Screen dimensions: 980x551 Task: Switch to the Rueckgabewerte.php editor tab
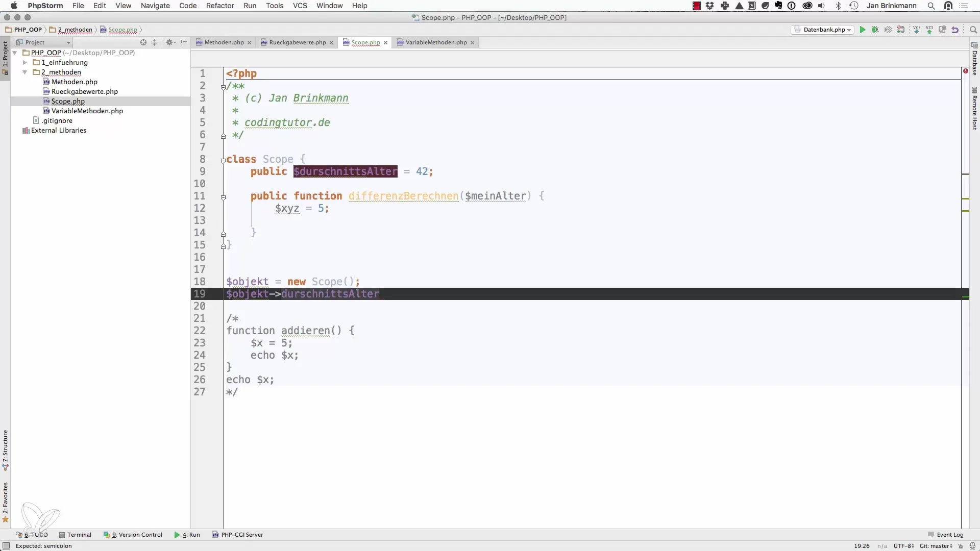297,42
